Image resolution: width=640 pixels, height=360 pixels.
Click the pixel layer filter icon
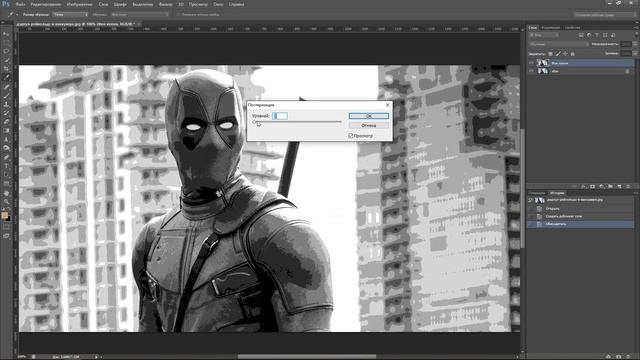coord(581,36)
